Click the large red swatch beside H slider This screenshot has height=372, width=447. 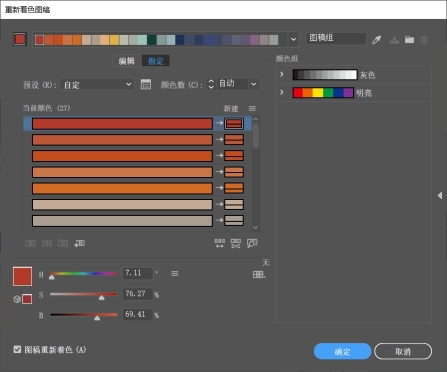(x=22, y=276)
